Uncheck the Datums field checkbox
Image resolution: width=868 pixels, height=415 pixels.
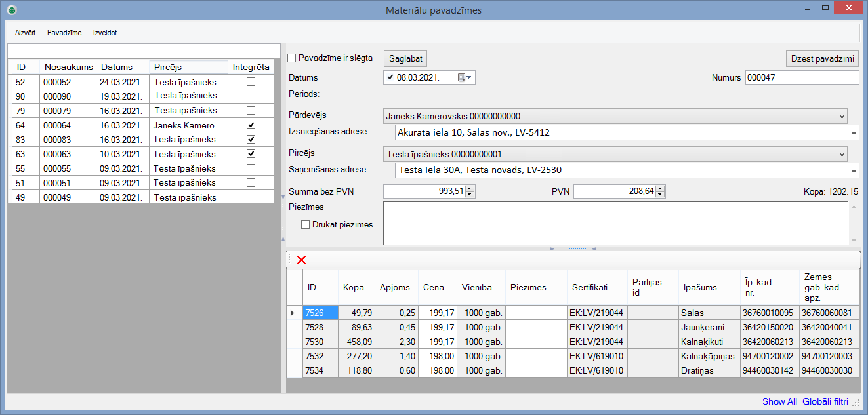point(390,77)
